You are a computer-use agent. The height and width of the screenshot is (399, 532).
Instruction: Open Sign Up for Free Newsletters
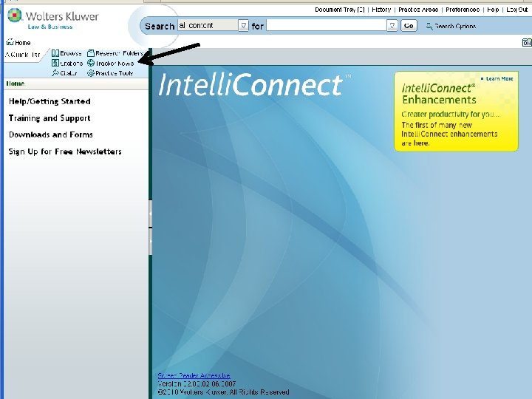point(65,151)
